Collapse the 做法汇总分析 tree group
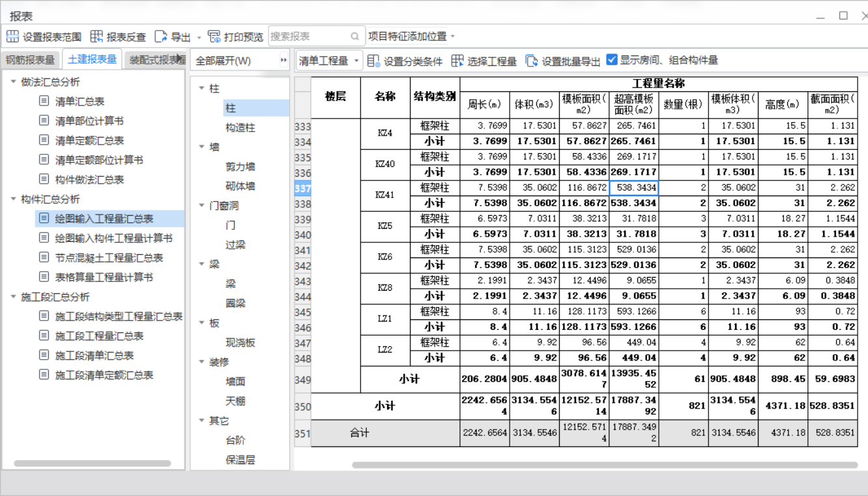868x496 pixels. point(13,81)
